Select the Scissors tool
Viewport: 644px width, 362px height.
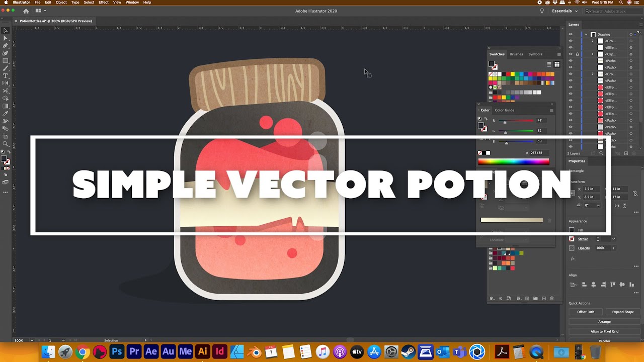[x=6, y=91]
